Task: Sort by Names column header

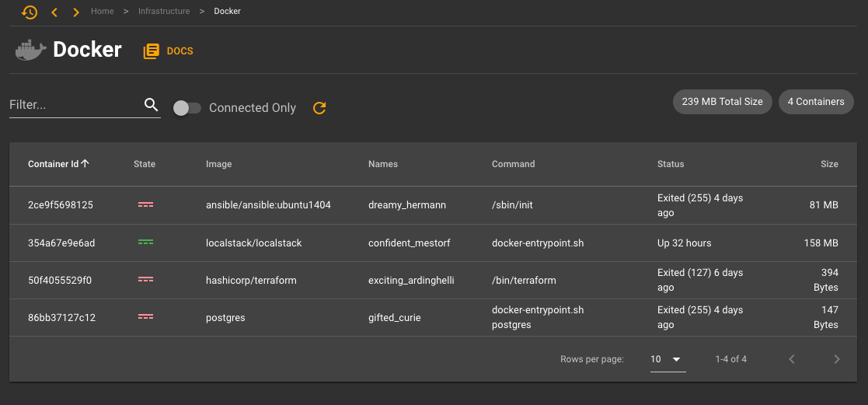Action: pyautogui.click(x=383, y=164)
